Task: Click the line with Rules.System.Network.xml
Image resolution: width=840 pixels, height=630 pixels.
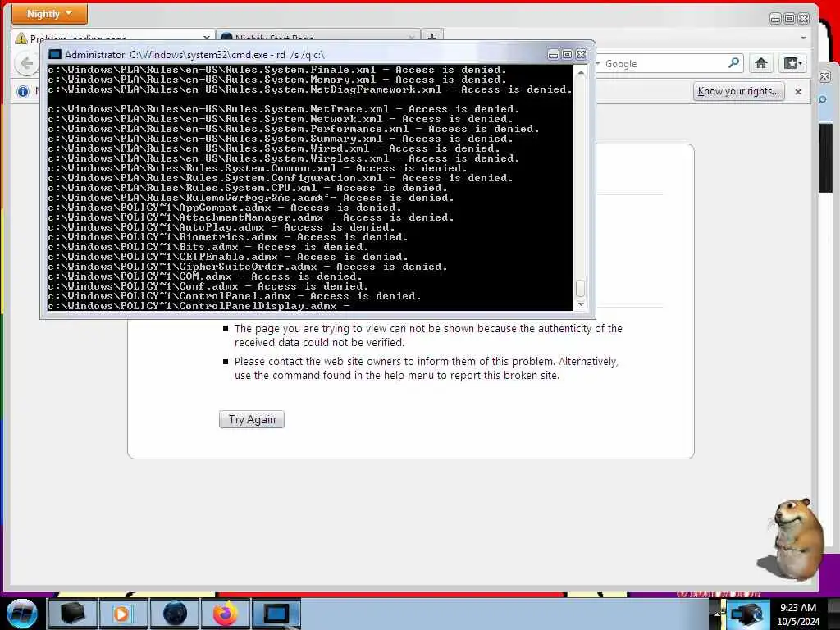Action: click(281, 119)
